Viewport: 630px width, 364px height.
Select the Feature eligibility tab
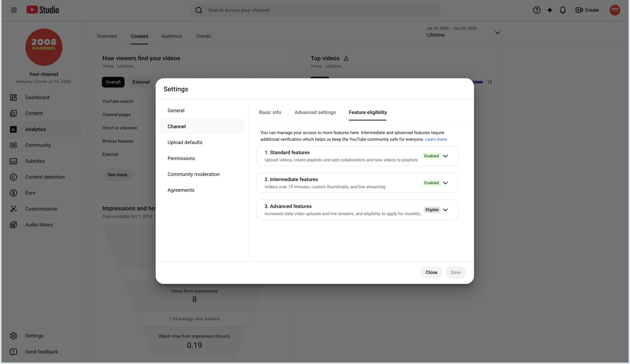[368, 113]
